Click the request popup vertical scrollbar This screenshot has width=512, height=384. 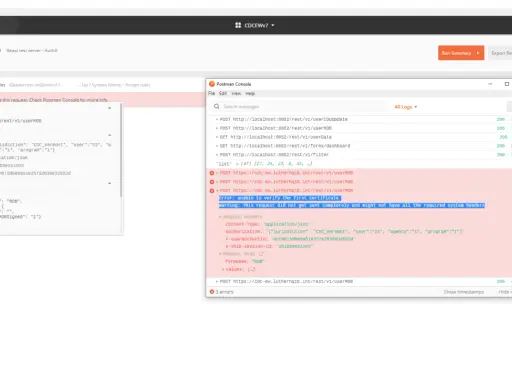pos(121,150)
